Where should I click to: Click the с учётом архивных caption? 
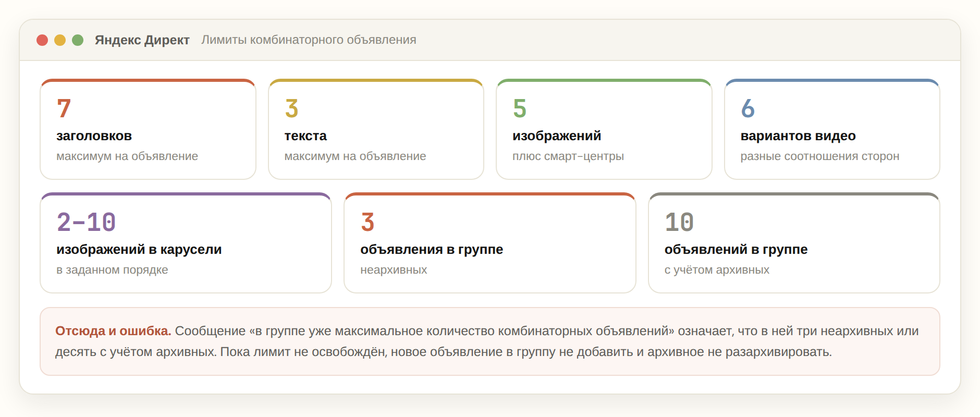[717, 270]
